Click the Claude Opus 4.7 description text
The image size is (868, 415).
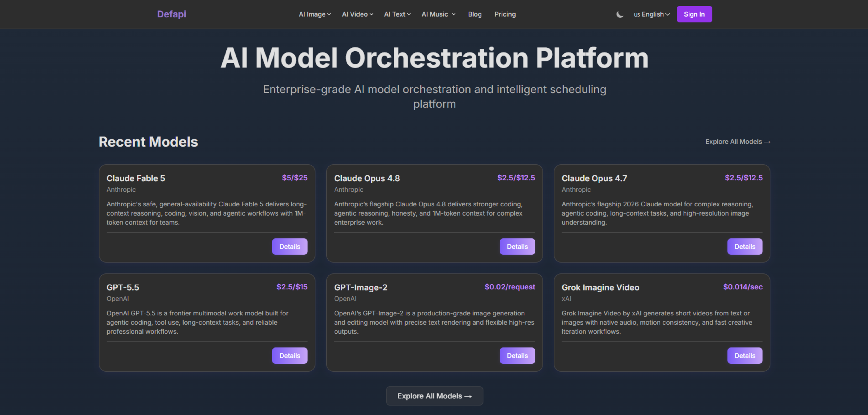[x=657, y=213]
